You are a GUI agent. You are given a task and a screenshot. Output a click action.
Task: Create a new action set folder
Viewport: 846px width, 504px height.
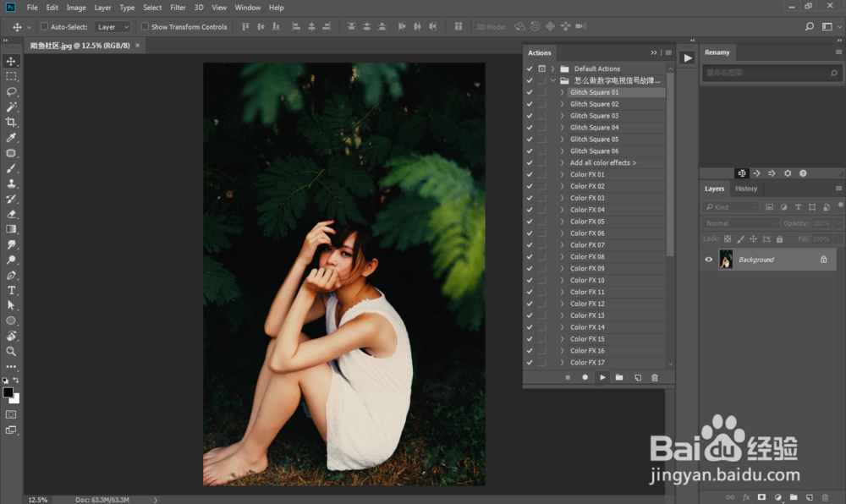point(619,377)
